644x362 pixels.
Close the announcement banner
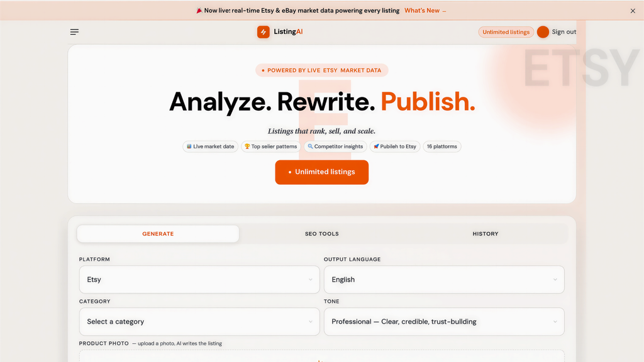click(x=633, y=11)
